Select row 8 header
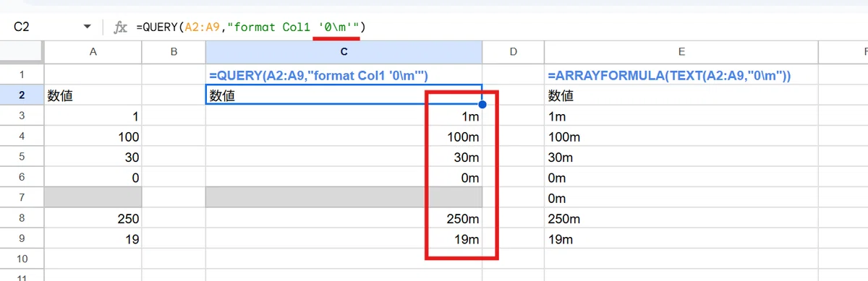This screenshot has height=281, width=868. tap(22, 218)
